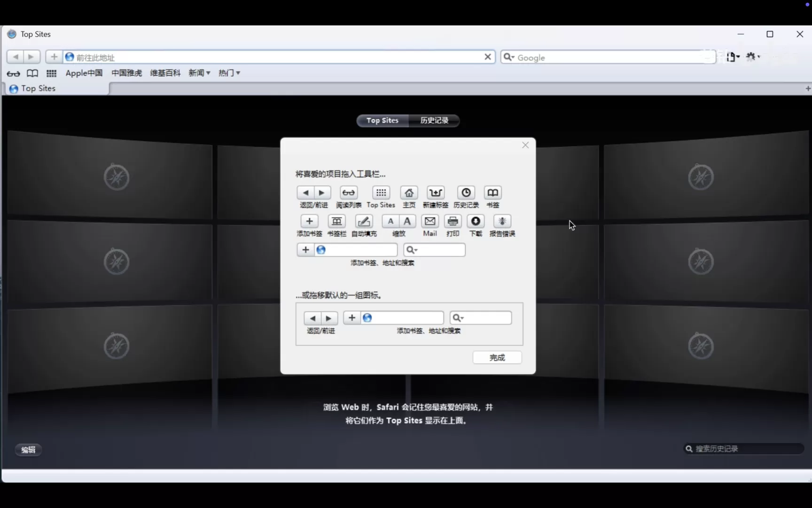Expand the 热门 bookmarks dropdown
812x508 pixels.
[x=229, y=73]
